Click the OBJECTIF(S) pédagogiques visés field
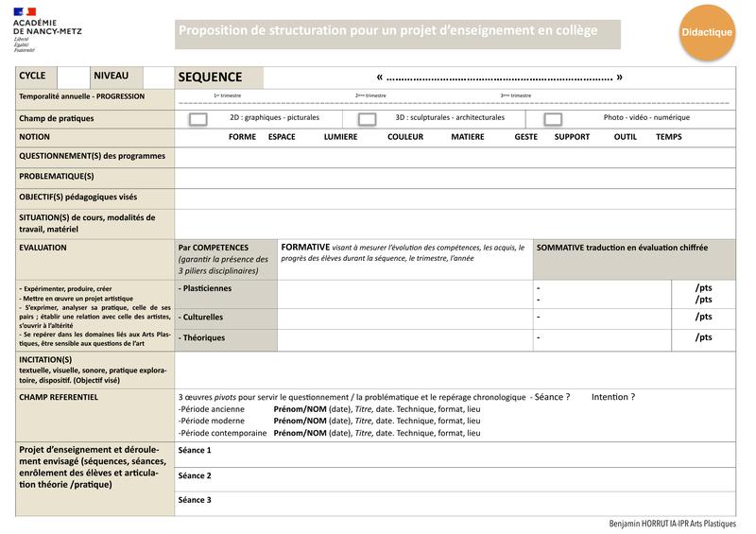 [x=454, y=198]
